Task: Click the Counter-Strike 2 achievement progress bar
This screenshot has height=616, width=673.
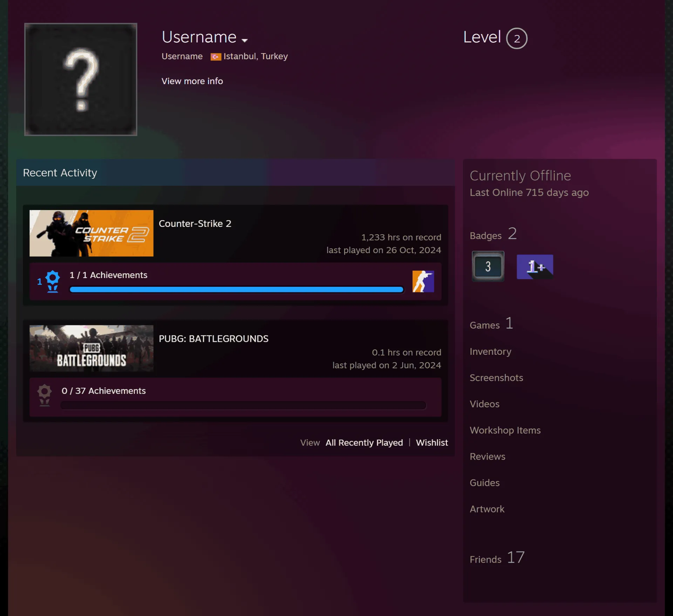Action: 237,289
